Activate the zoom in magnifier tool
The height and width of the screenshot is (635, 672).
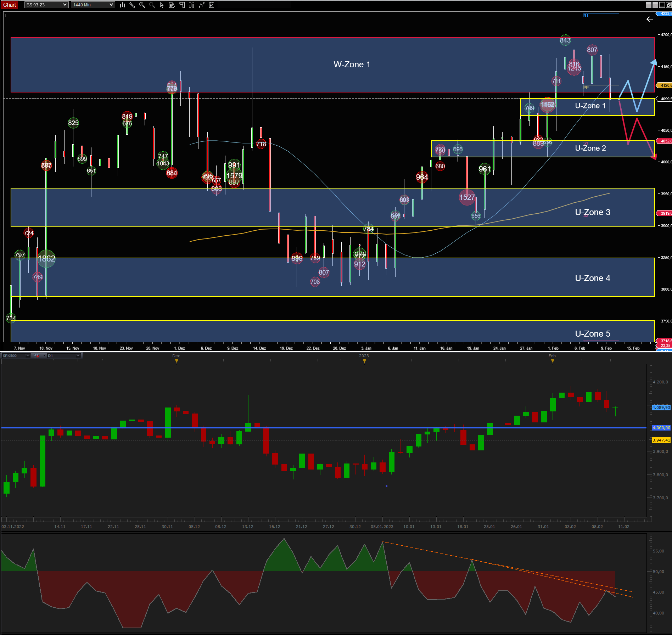click(142, 5)
